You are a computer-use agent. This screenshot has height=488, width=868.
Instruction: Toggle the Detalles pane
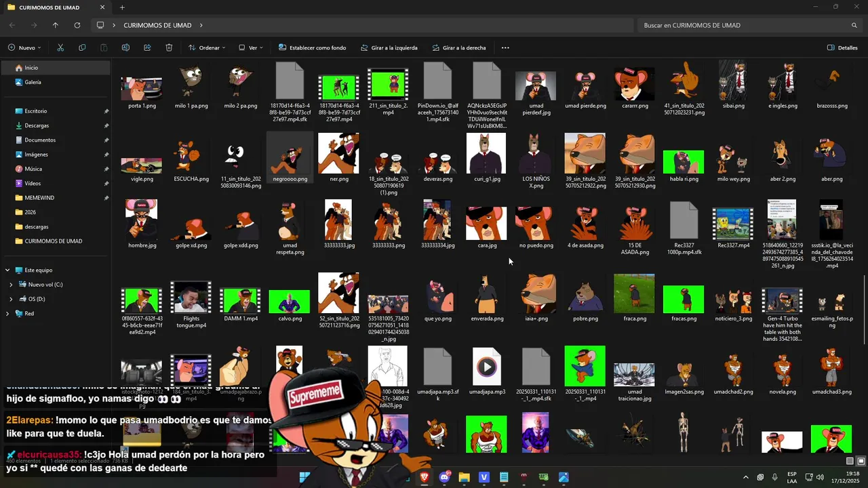click(842, 47)
